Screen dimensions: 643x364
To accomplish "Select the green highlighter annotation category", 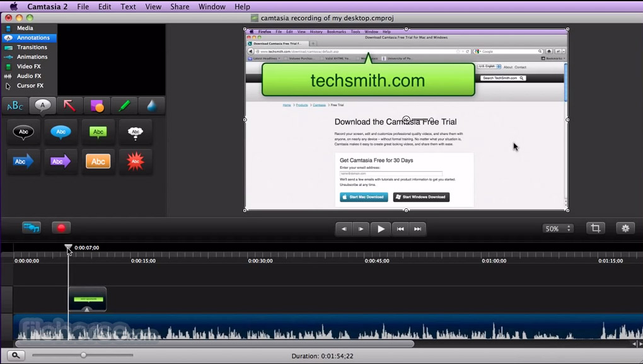I will pos(124,106).
